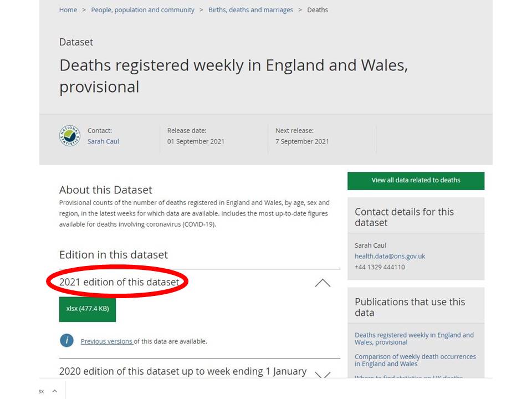
Task: Click the National Statistics badge icon
Action: pyautogui.click(x=70, y=136)
